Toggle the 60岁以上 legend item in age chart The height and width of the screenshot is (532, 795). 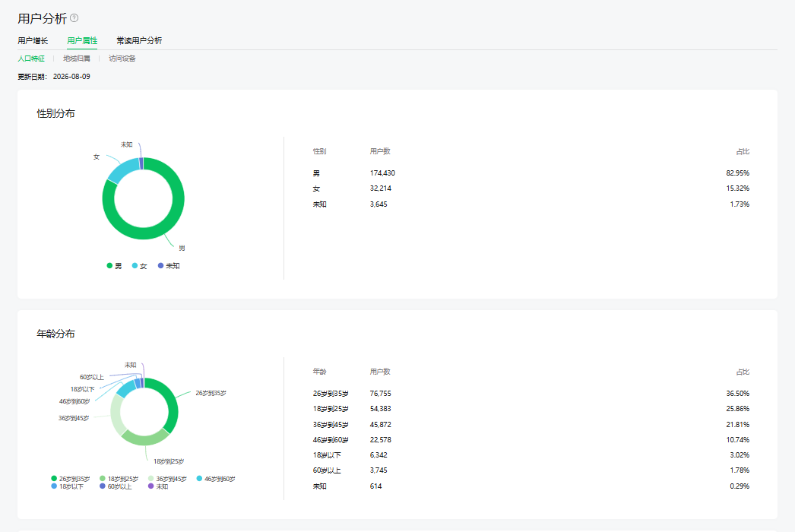(x=116, y=486)
